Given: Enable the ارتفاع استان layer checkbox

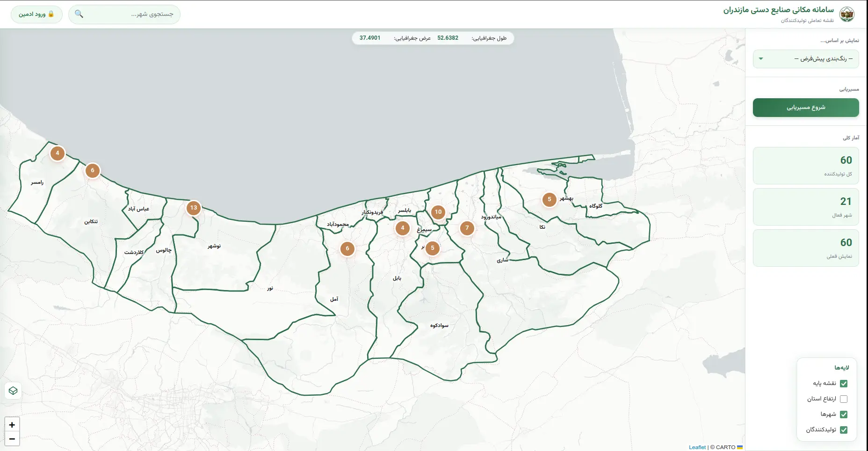Looking at the screenshot, I should (x=844, y=399).
